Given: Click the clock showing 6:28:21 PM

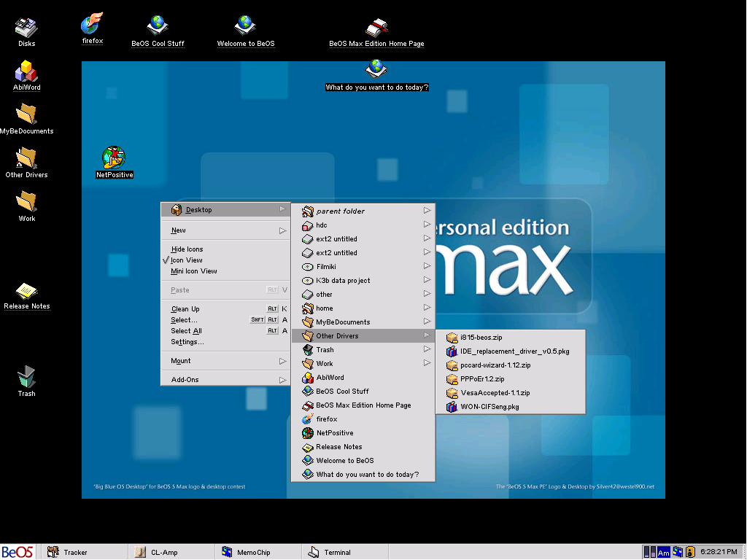Looking at the screenshot, I should (x=719, y=552).
